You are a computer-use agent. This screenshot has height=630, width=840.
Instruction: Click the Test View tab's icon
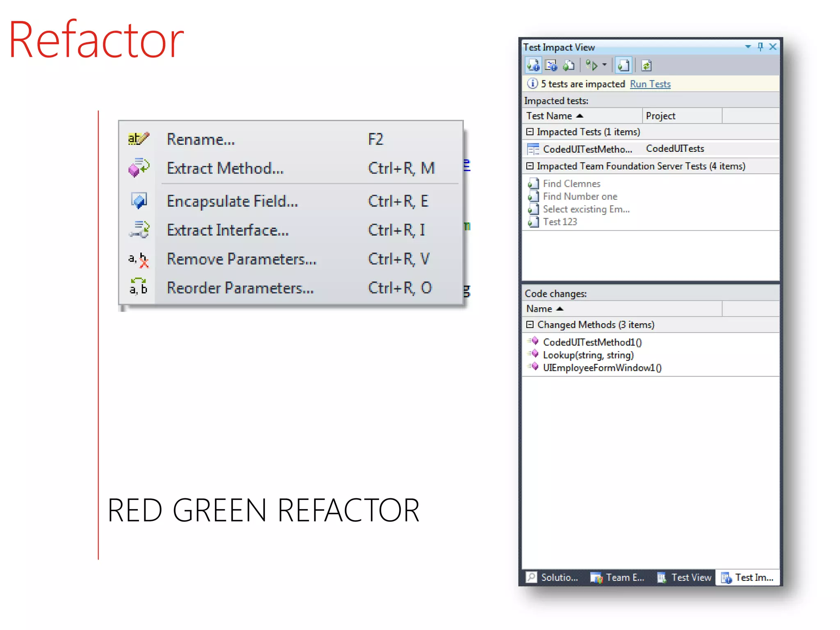coord(661,577)
